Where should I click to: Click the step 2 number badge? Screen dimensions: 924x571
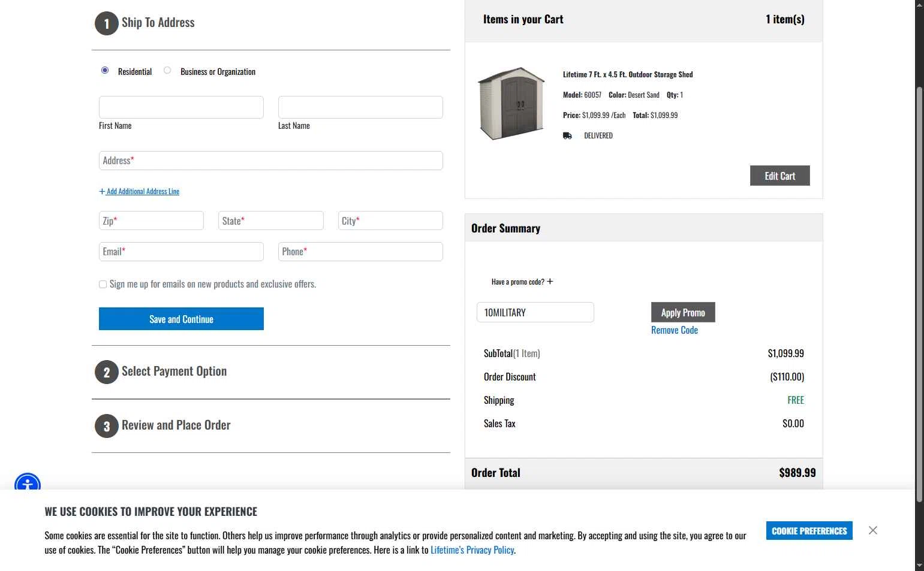(107, 372)
